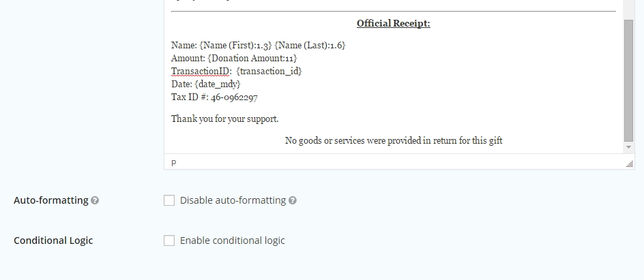Check the Disable auto-formatting checkbox
Screen dimensions: 644x280
pyautogui.click(x=169, y=200)
